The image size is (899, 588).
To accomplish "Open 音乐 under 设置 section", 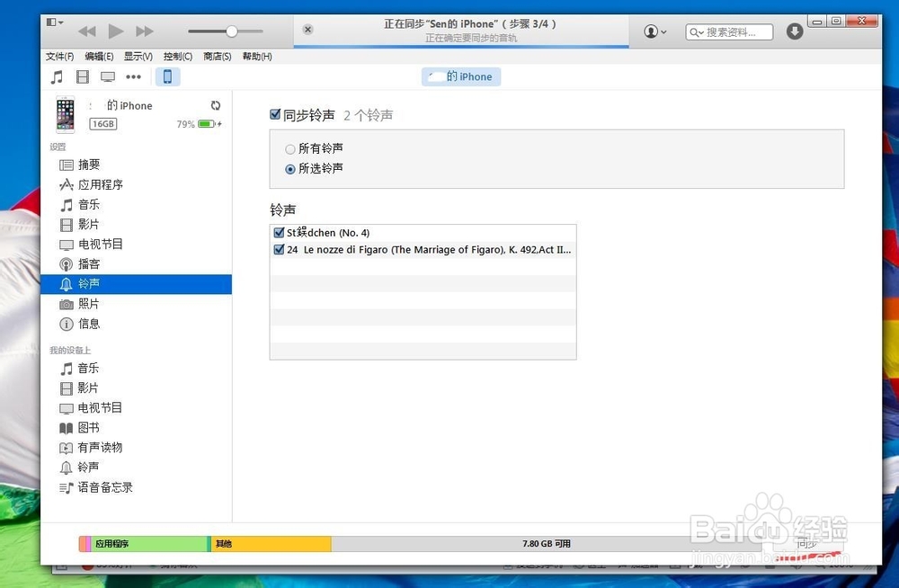I will coord(137,205).
